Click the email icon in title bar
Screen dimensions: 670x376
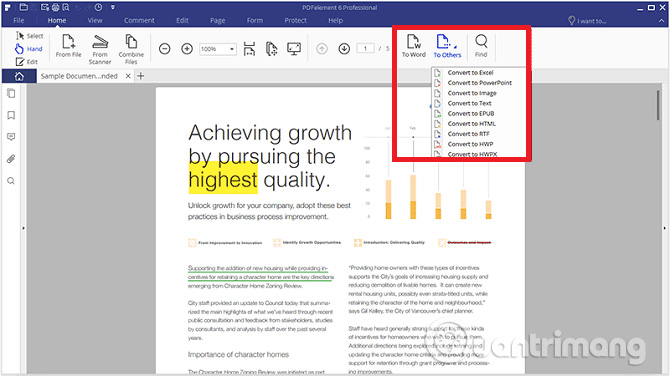(45, 7)
